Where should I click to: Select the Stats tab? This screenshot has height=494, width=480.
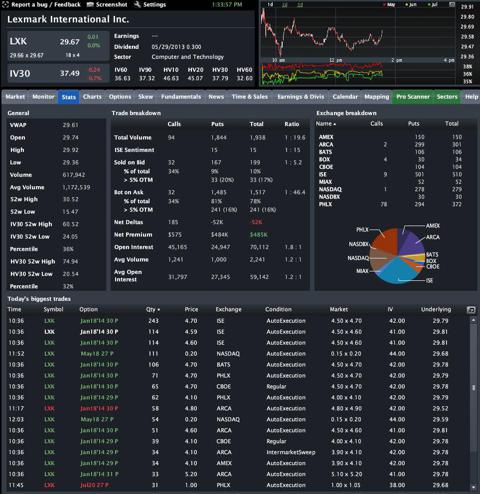tap(68, 97)
